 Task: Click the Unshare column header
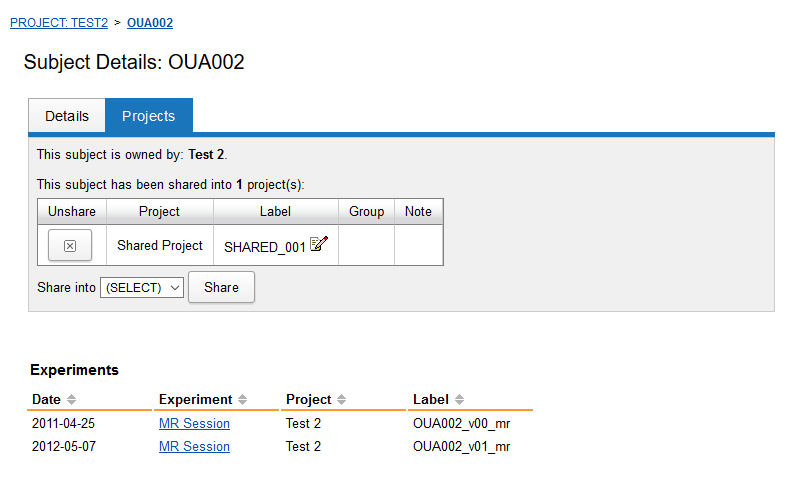click(x=72, y=211)
